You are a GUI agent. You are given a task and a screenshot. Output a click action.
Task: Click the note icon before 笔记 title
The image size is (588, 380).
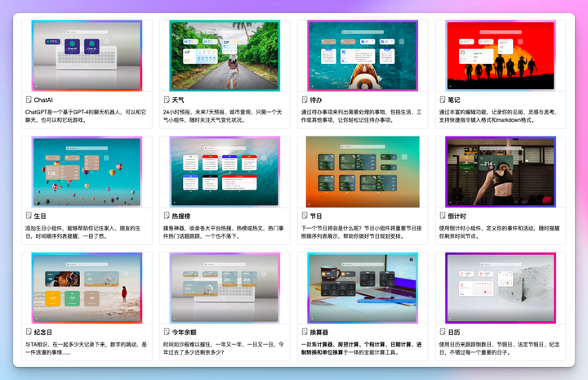[442, 100]
